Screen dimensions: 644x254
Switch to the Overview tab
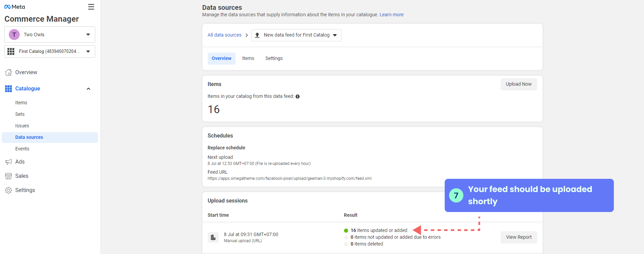click(x=222, y=59)
